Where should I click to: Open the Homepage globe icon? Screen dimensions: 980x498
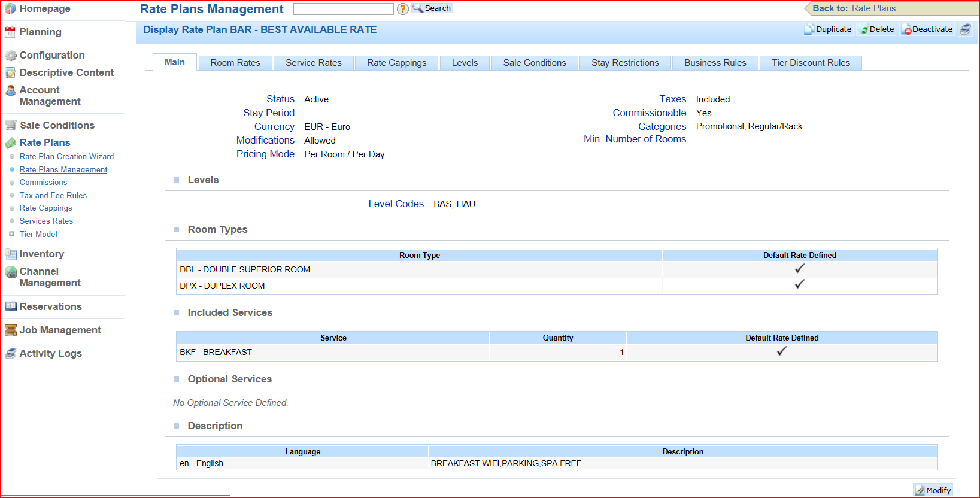click(10, 9)
